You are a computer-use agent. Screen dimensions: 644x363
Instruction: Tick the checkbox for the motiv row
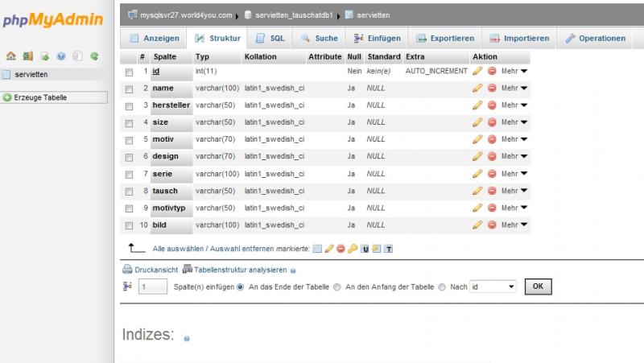point(129,140)
